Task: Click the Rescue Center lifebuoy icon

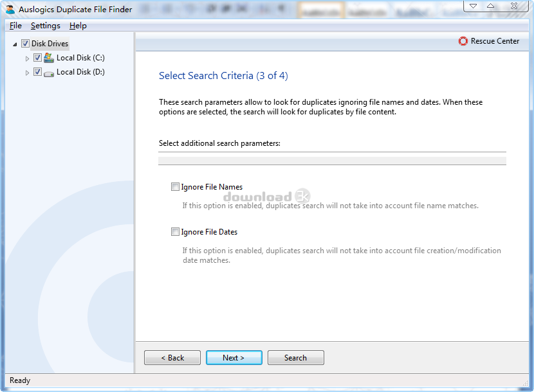Action: click(x=463, y=41)
